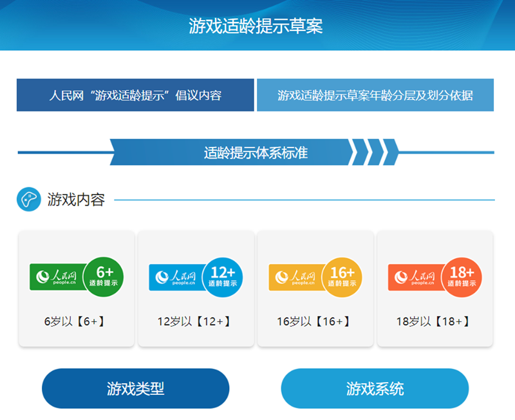Select the 12岁以【12+】 card label

tap(196, 321)
